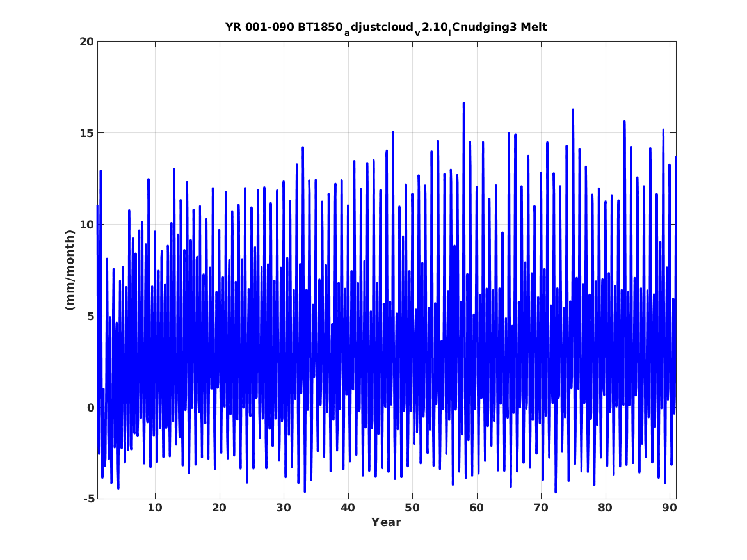Click x-axis tick label '90'
Image resolution: width=747 pixels, height=560 pixels.
pyautogui.click(x=670, y=508)
